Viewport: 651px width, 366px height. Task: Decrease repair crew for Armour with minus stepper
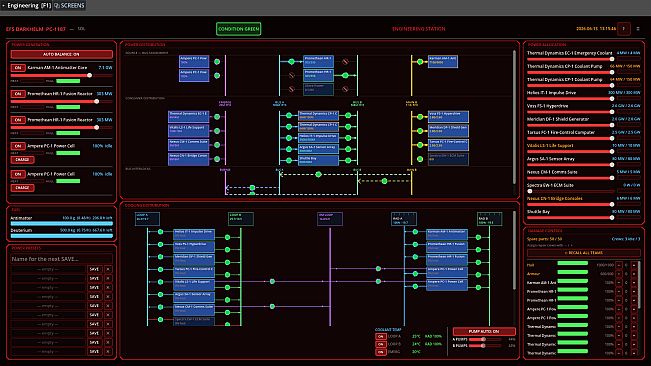619,273
